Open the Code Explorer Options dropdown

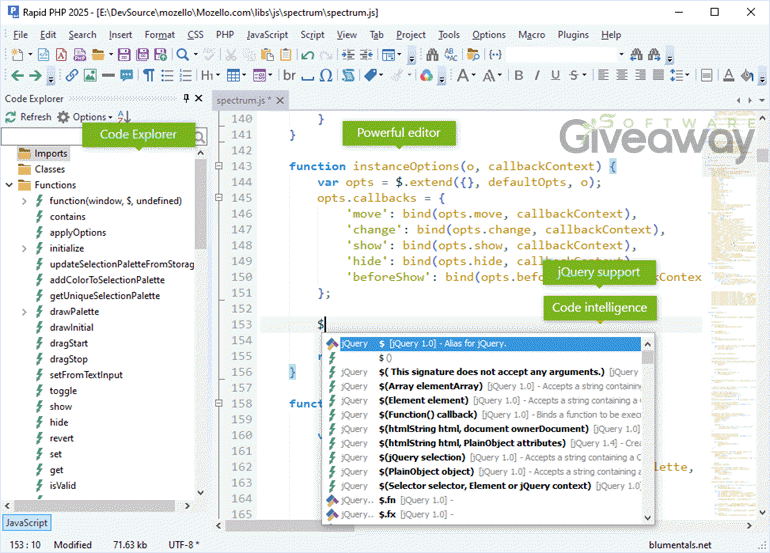coord(85,117)
